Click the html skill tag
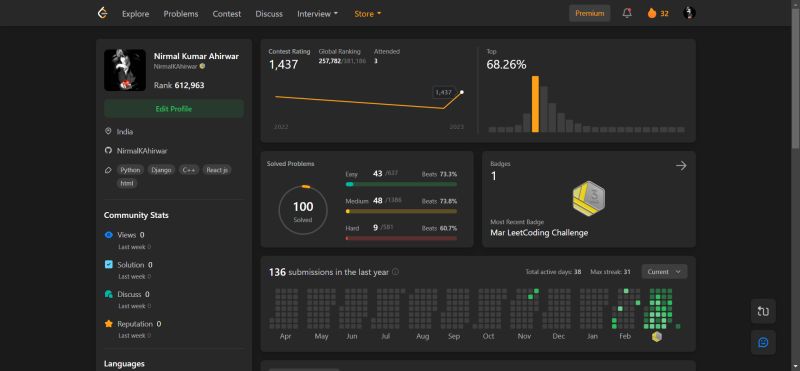This screenshot has width=800, height=371. (127, 183)
